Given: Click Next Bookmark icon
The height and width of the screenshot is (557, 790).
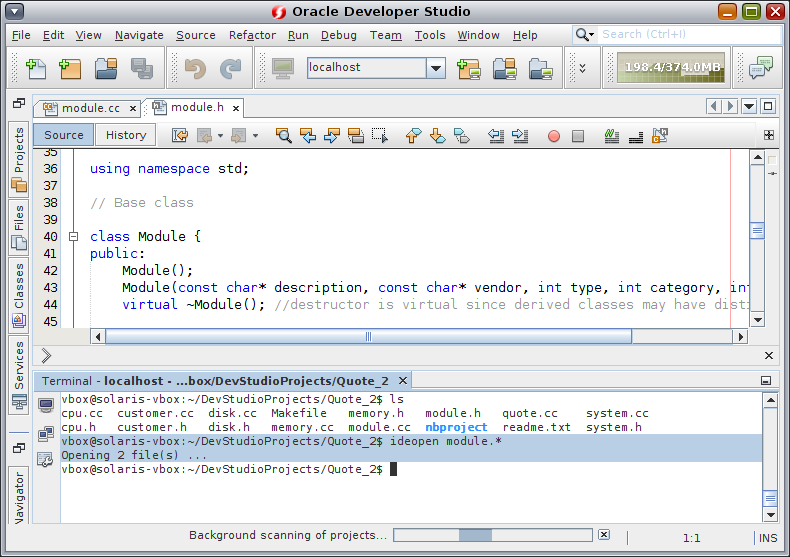Looking at the screenshot, I should 437,135.
